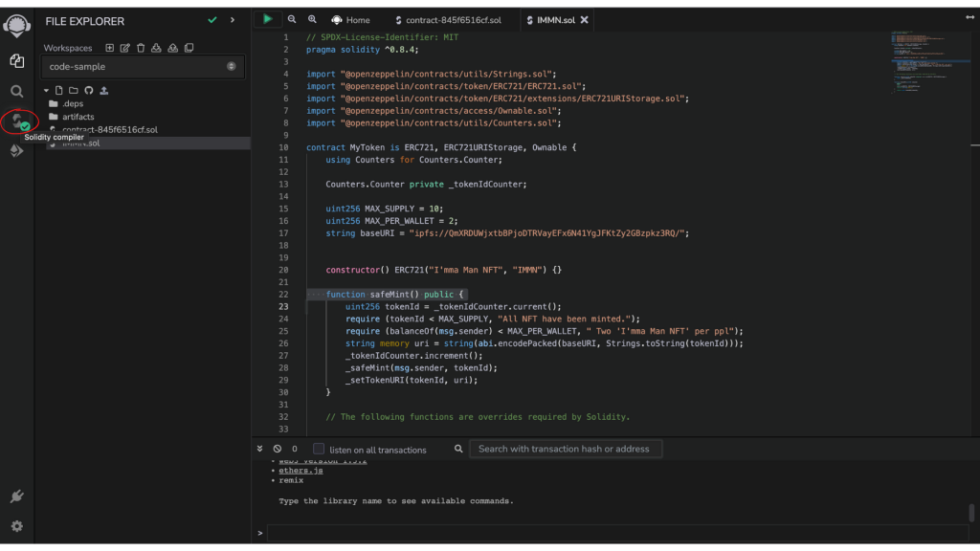Click '_tokenIdCounter.increment();' line
This screenshot has width=980, height=551.
pyautogui.click(x=413, y=356)
